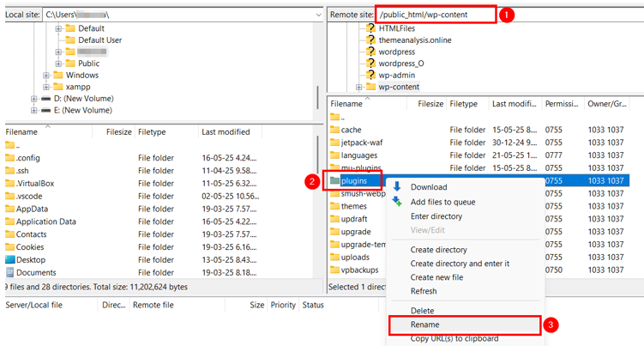The width and height of the screenshot is (644, 346).
Task: Click the plugins folder icon
Action: (x=334, y=180)
